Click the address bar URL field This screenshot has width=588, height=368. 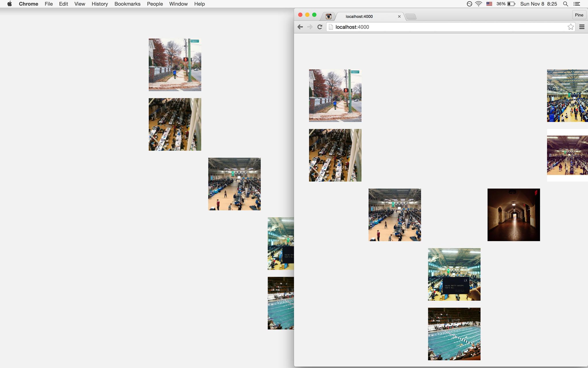(x=448, y=27)
